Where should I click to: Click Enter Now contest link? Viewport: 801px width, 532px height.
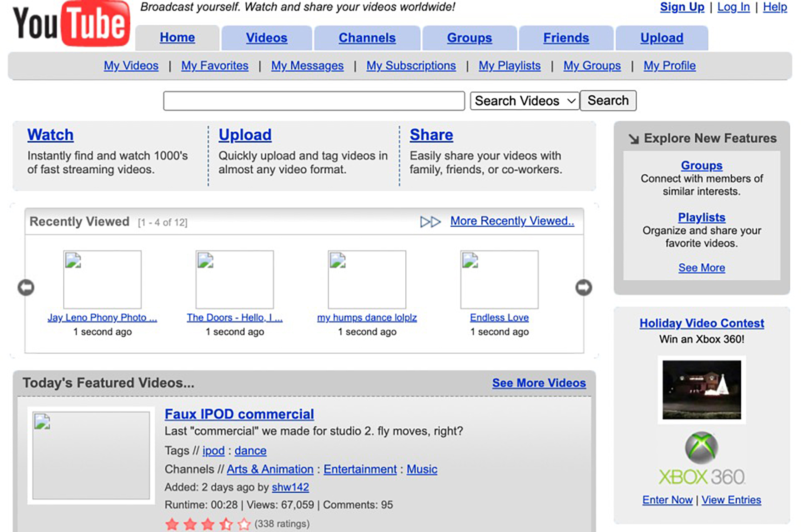pyautogui.click(x=667, y=500)
